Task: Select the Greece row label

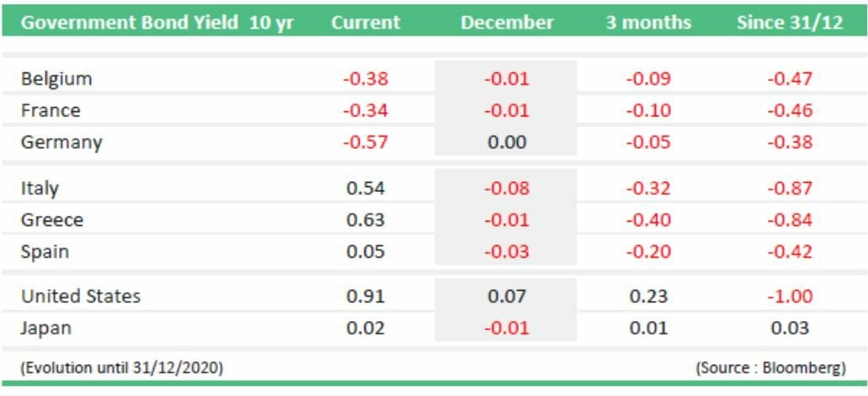Action: [52, 221]
